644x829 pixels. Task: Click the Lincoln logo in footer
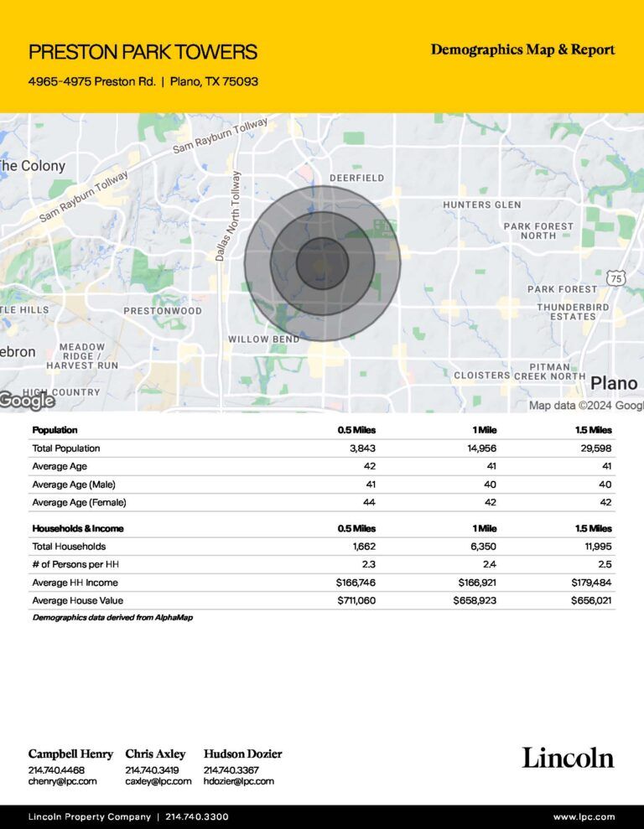[568, 758]
